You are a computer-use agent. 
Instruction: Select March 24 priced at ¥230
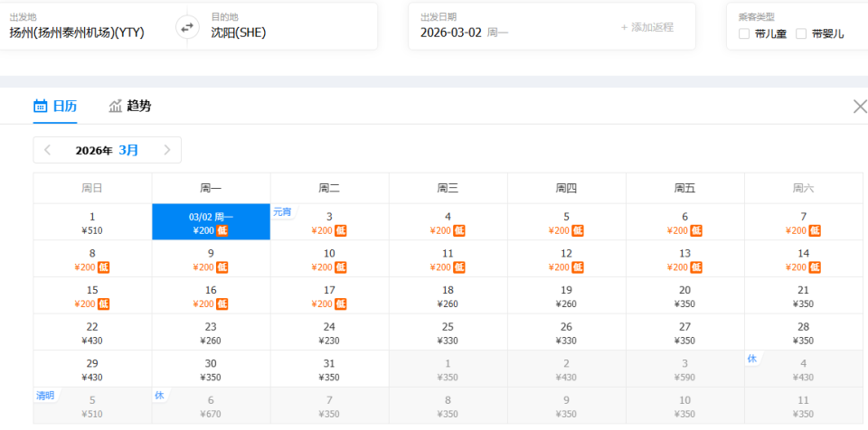[329, 332]
